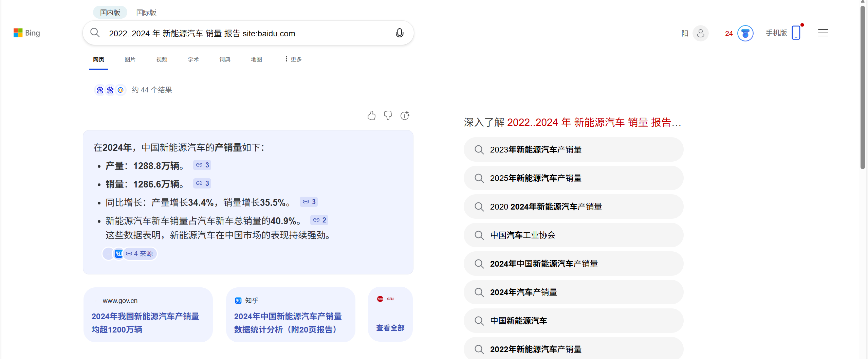
Task: Open the user account avatar icon
Action: pos(700,33)
